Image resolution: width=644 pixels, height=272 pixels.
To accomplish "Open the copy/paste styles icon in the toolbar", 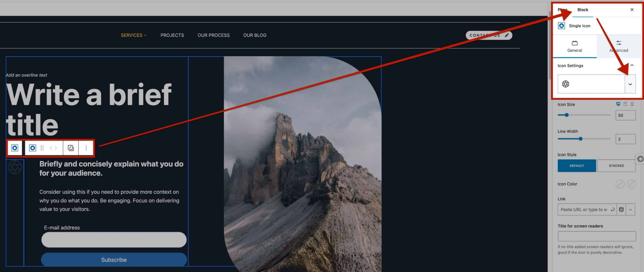I will [71, 148].
